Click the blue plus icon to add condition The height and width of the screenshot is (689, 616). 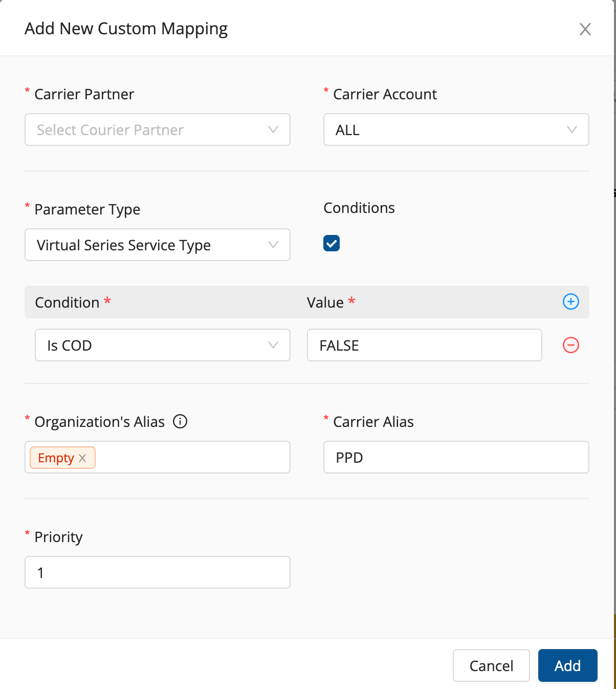[x=570, y=302]
